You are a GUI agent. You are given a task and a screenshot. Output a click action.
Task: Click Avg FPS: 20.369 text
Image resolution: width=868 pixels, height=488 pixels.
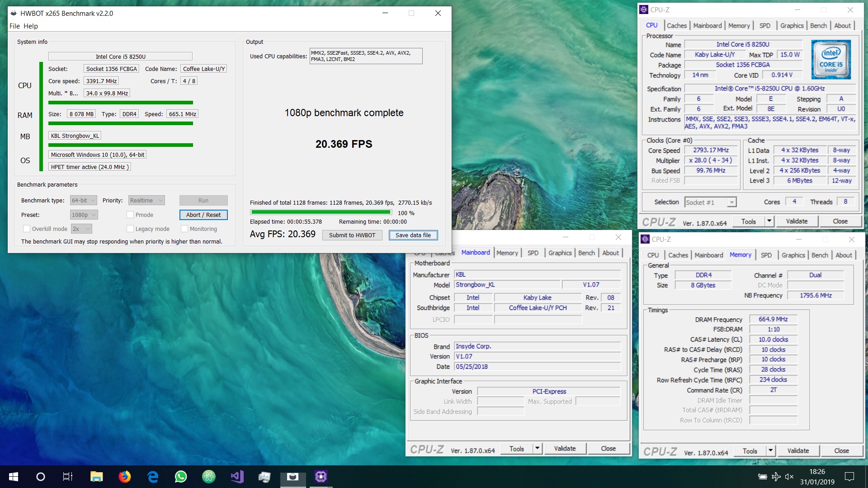[x=283, y=234]
